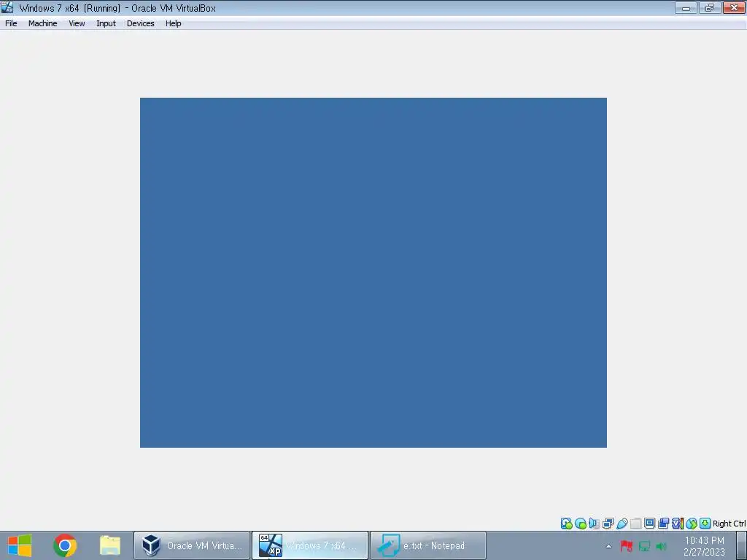Click the shared folders status icon

635,524
